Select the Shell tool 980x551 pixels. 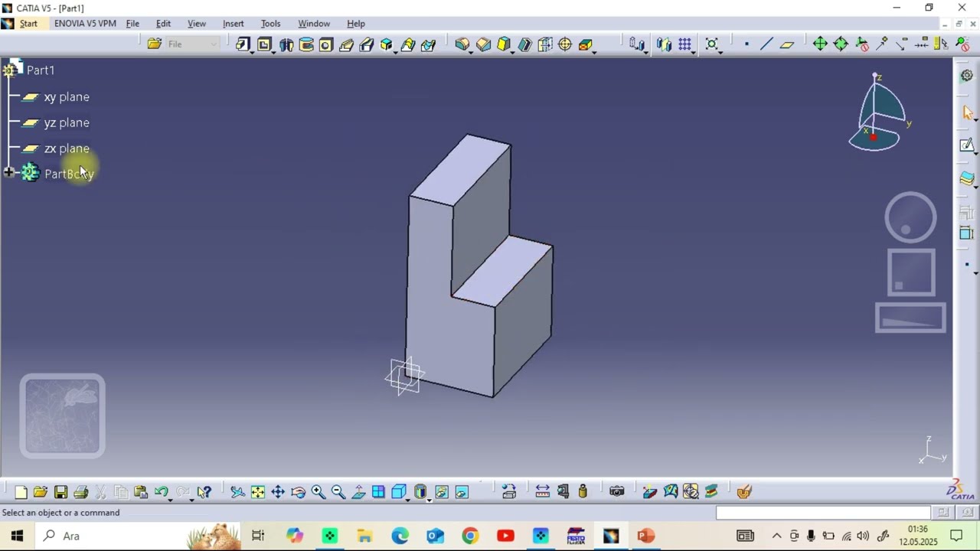point(524,44)
